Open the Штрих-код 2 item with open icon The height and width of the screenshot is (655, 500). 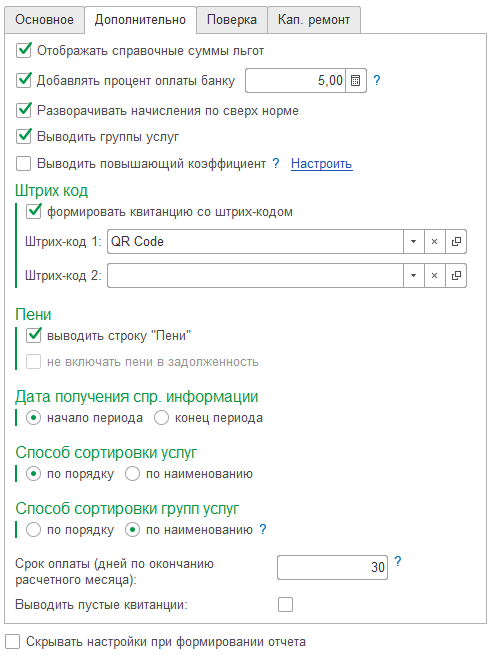456,275
